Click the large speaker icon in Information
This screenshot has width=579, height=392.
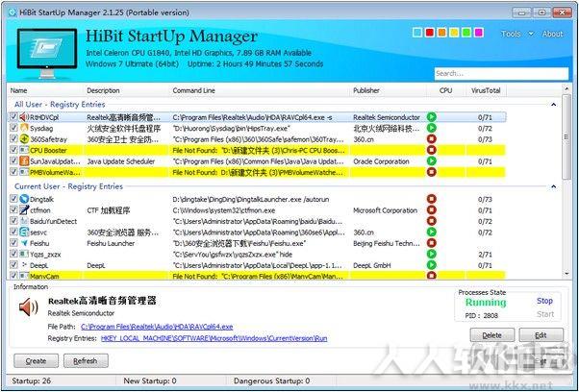pyautogui.click(x=29, y=307)
